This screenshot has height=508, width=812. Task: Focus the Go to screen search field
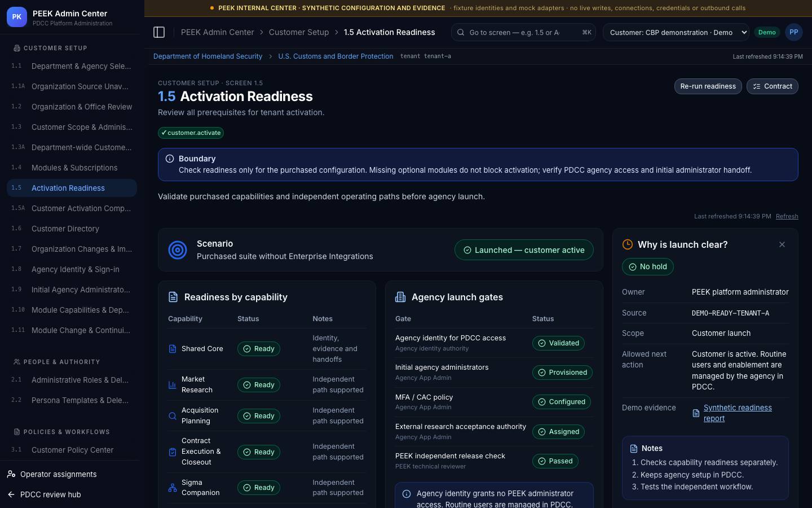(x=524, y=32)
